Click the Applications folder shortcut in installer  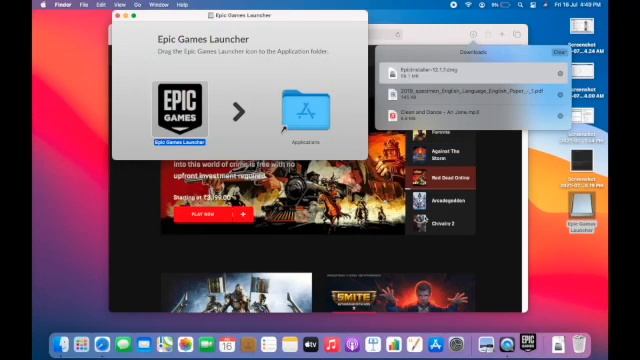tap(306, 110)
